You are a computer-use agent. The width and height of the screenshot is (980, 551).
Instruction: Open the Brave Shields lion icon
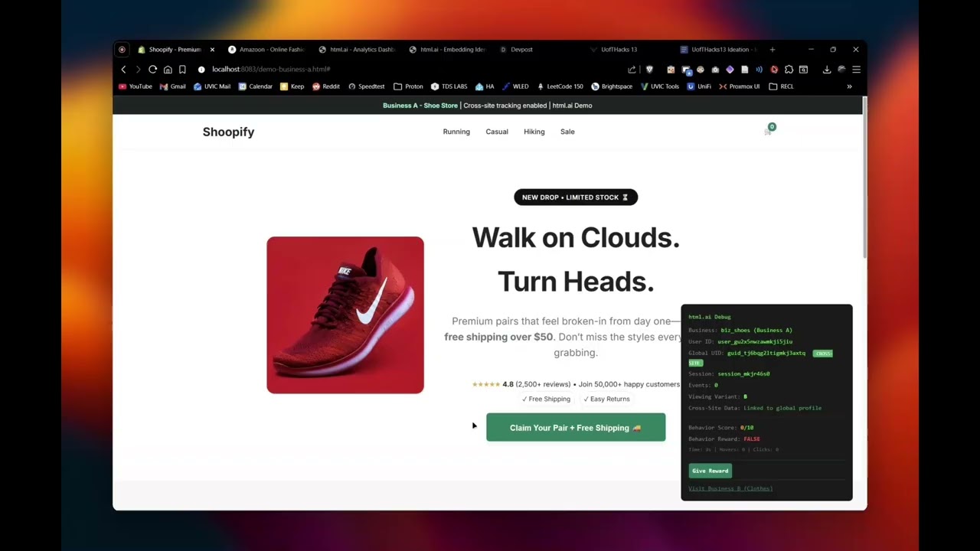(x=649, y=70)
